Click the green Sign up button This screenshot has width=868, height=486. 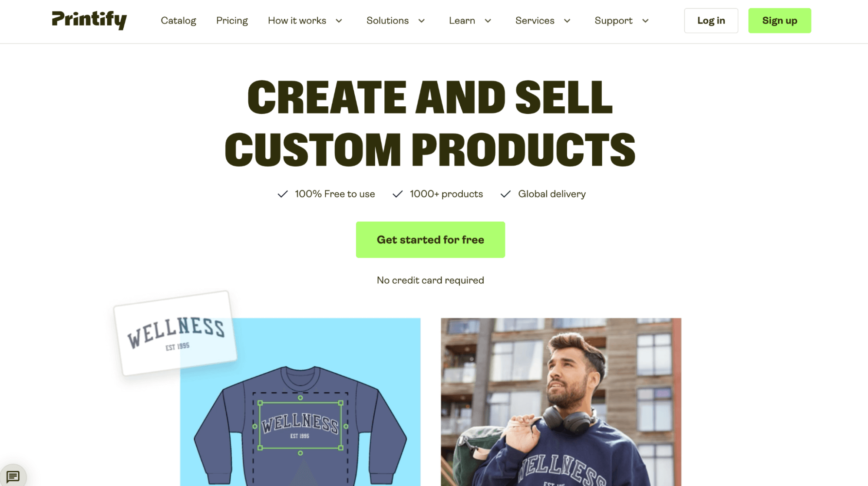(x=780, y=20)
